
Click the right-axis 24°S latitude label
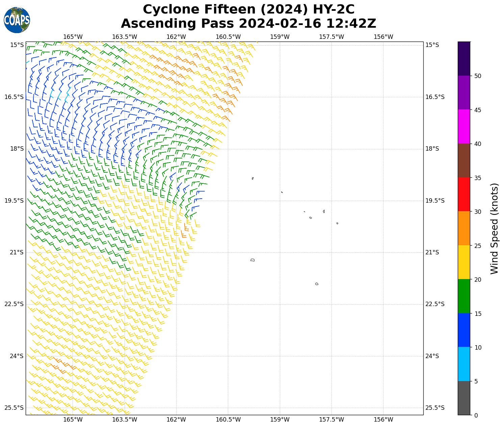pos(432,356)
